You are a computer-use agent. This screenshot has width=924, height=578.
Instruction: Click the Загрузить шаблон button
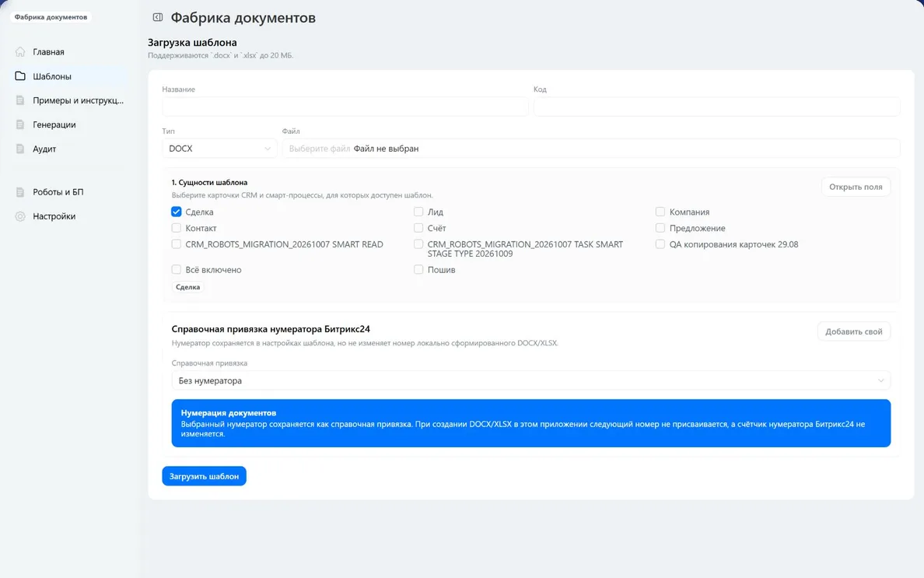coord(204,476)
